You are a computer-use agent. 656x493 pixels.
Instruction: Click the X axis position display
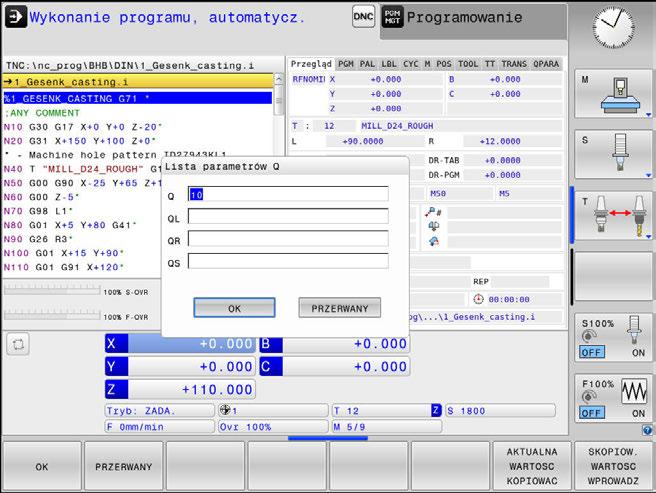coord(180,344)
